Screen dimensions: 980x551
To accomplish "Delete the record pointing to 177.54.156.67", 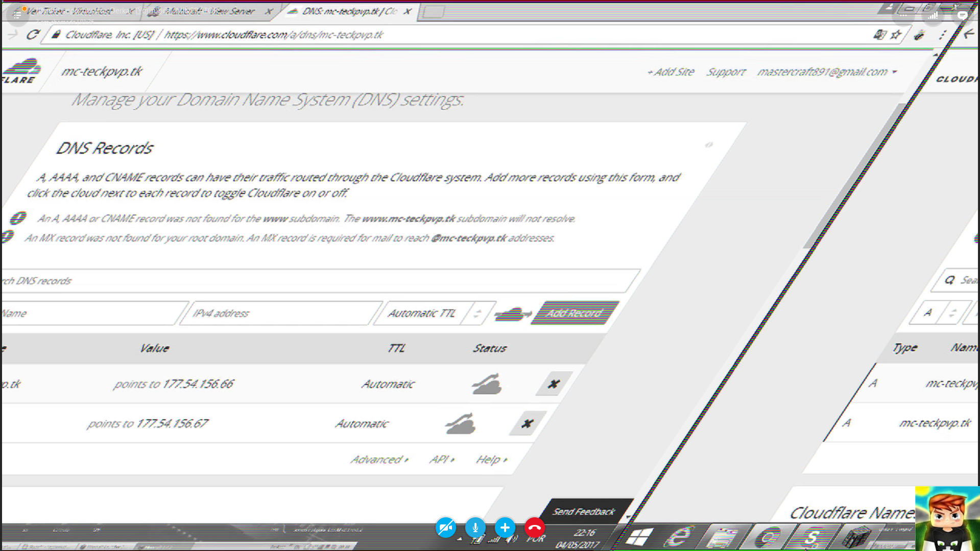I will pos(527,423).
